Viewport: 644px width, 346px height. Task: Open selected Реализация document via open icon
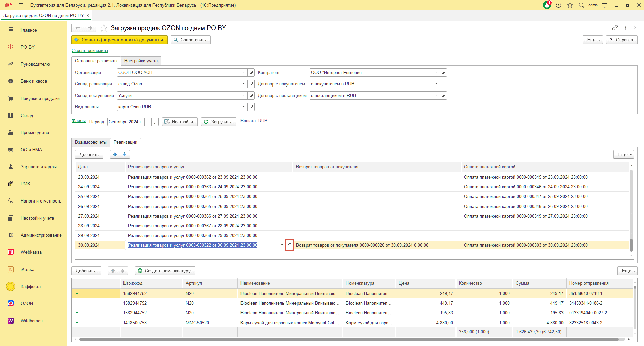click(289, 245)
